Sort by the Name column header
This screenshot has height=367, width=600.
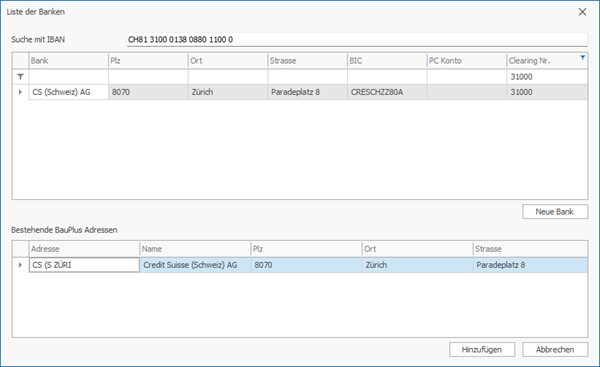click(x=195, y=249)
